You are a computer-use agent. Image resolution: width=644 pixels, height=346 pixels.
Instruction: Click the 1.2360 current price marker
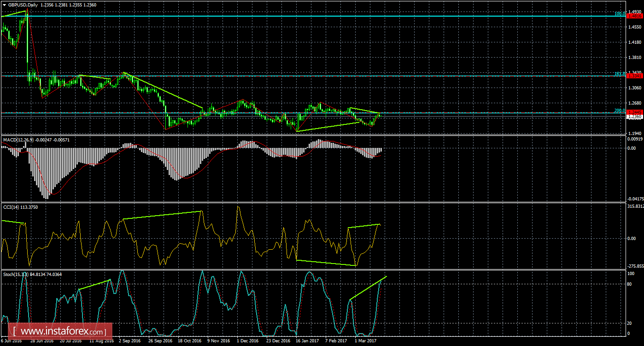[634, 117]
